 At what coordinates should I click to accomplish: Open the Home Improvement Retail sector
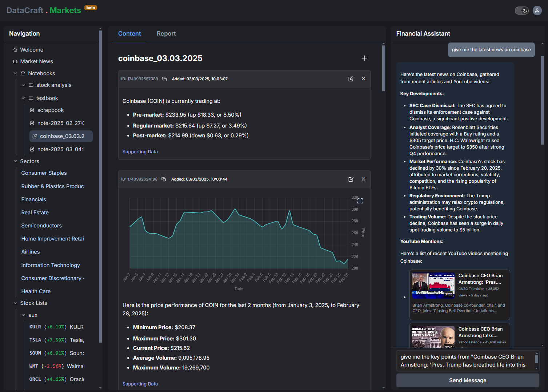coord(53,239)
